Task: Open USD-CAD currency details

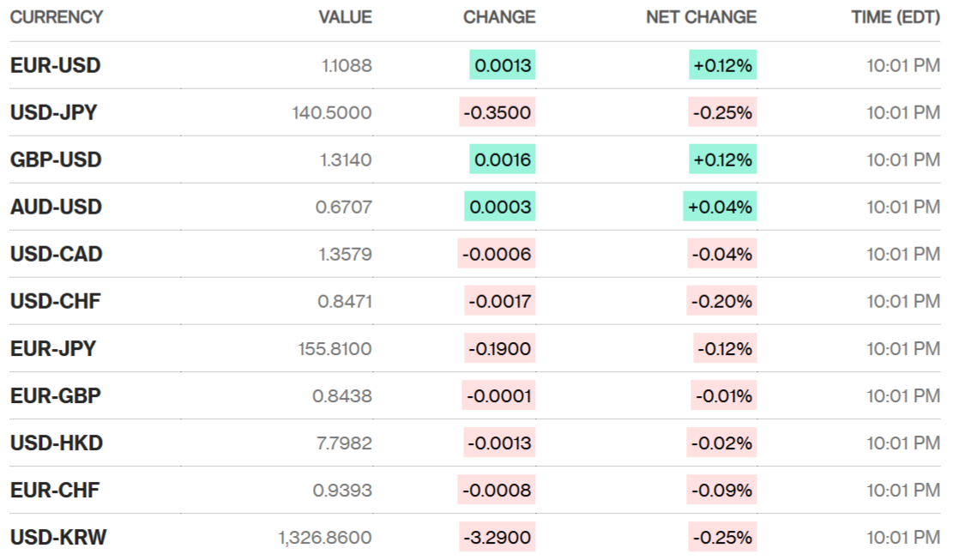Action: tap(56, 254)
